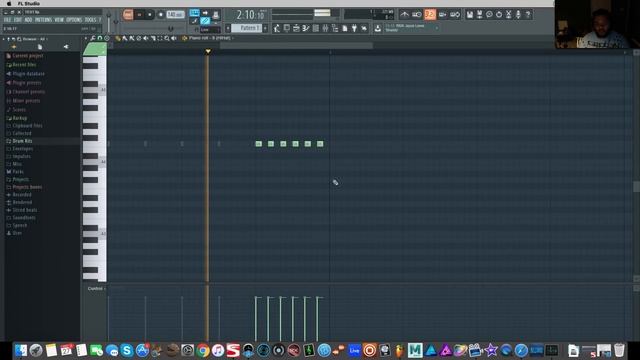
Task: Open the Browser - All dropdown
Action: pyautogui.click(x=35, y=39)
